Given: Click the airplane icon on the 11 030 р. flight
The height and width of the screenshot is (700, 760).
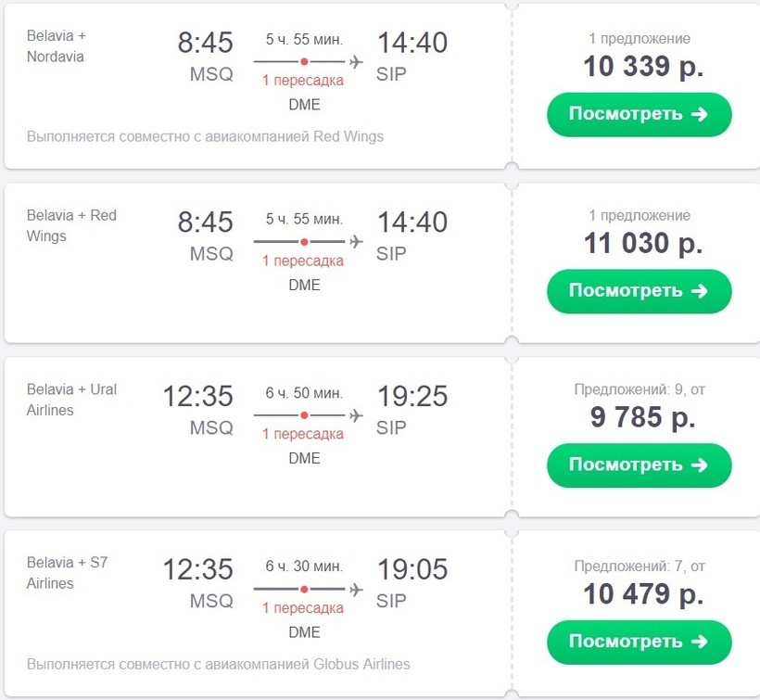Looking at the screenshot, I should click(356, 242).
